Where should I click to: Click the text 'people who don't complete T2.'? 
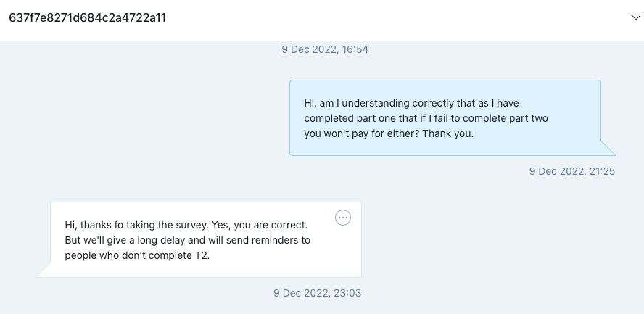[137, 255]
